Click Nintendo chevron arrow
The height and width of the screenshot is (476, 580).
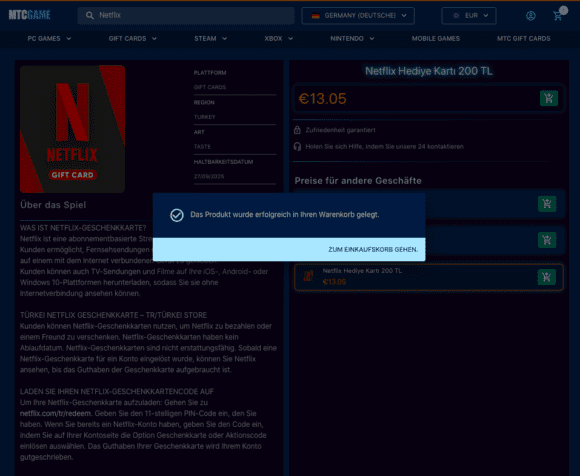pos(372,38)
